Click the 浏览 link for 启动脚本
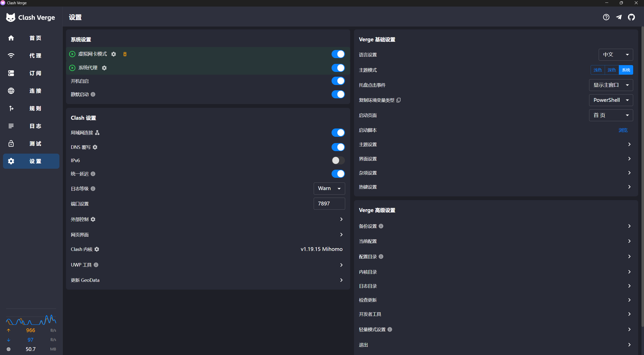This screenshot has width=644, height=355. [x=623, y=130]
